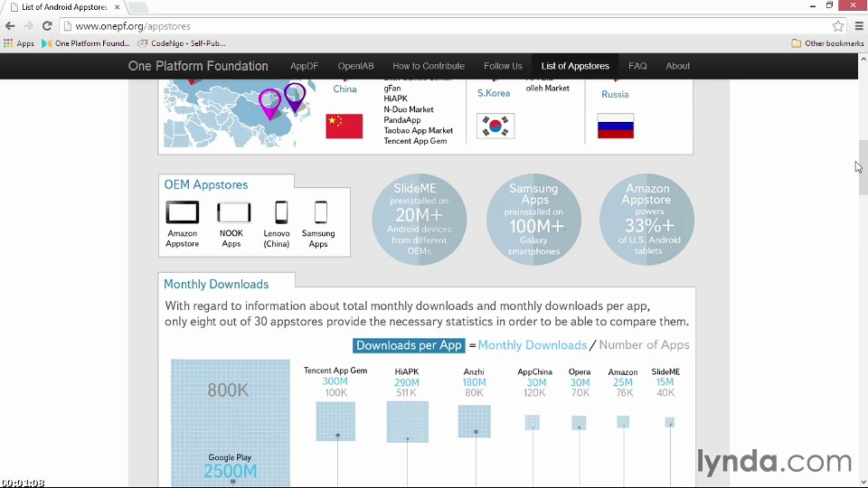The width and height of the screenshot is (868, 488).
Task: Open the OpenIAB nav menu item
Action: tap(356, 66)
